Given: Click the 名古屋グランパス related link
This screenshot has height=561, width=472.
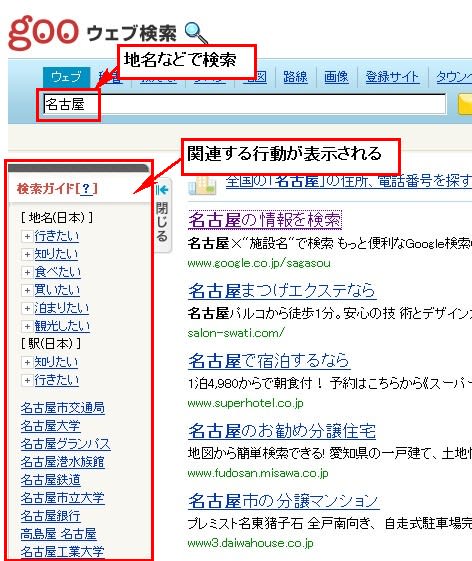Looking at the screenshot, I should [x=65, y=444].
